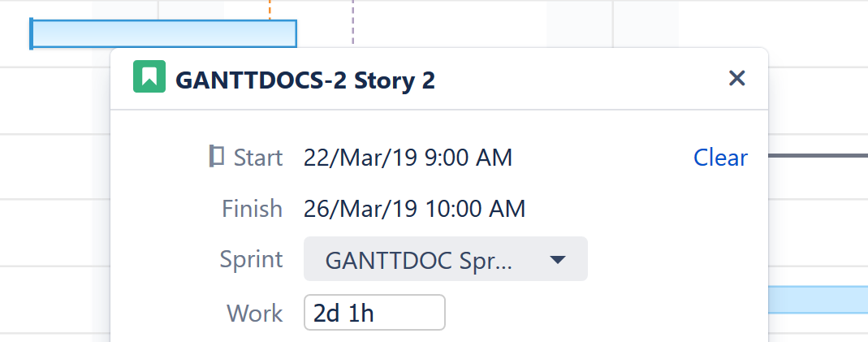The width and height of the screenshot is (868, 342).
Task: Click the Finish field label
Action: [x=253, y=209]
